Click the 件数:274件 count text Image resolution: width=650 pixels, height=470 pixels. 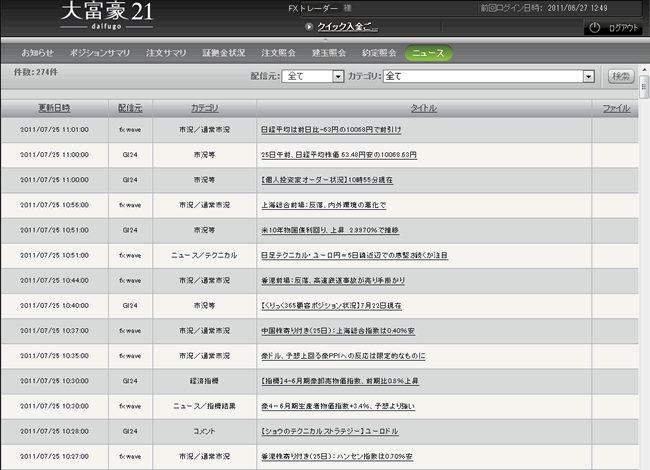point(36,72)
